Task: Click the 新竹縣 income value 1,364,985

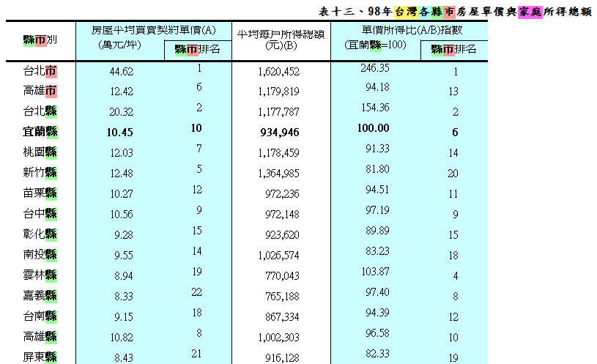Action: click(x=278, y=173)
